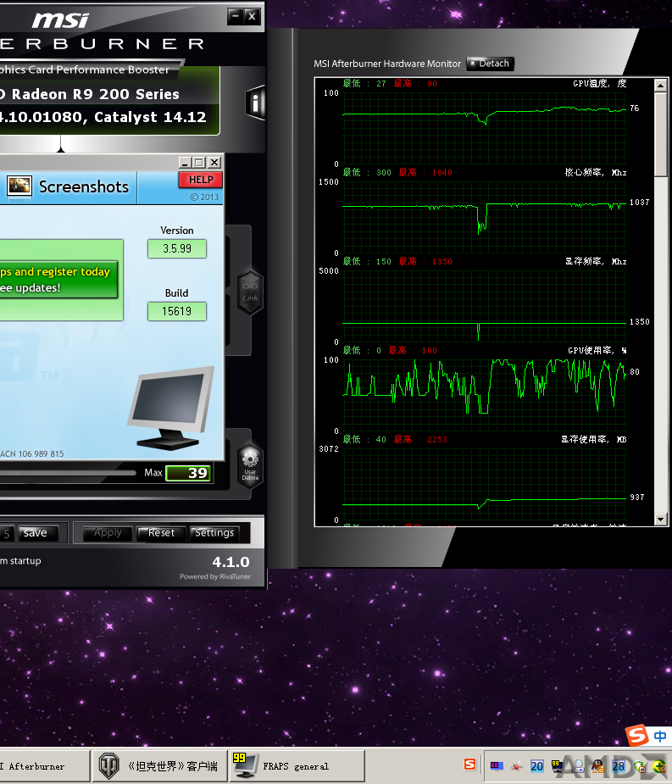Image resolution: width=672 pixels, height=784 pixels.
Task: Click the large monitor illustration in Fraps
Action: coord(170,408)
